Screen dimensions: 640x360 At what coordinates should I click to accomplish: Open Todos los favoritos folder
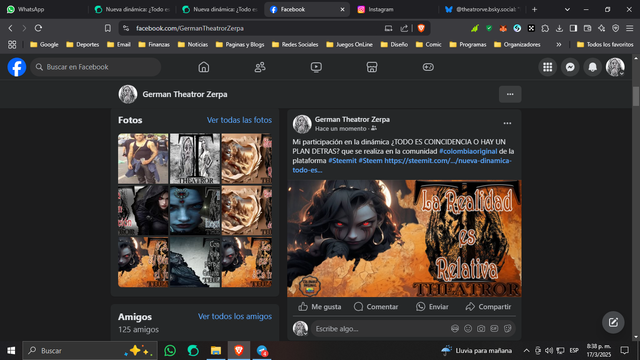(x=605, y=44)
